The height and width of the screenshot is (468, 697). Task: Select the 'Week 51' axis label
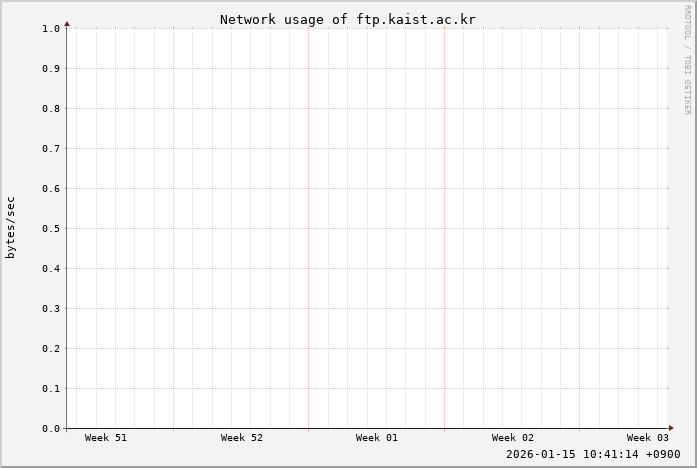(x=105, y=438)
